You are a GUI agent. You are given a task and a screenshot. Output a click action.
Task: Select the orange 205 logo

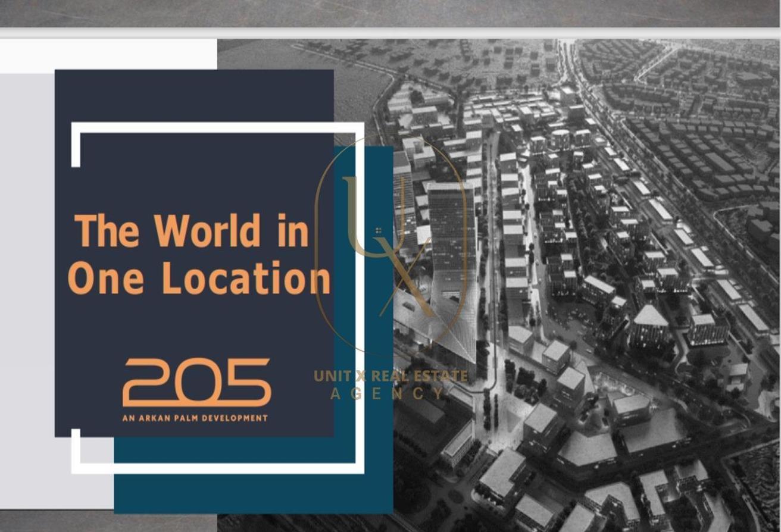(196, 383)
